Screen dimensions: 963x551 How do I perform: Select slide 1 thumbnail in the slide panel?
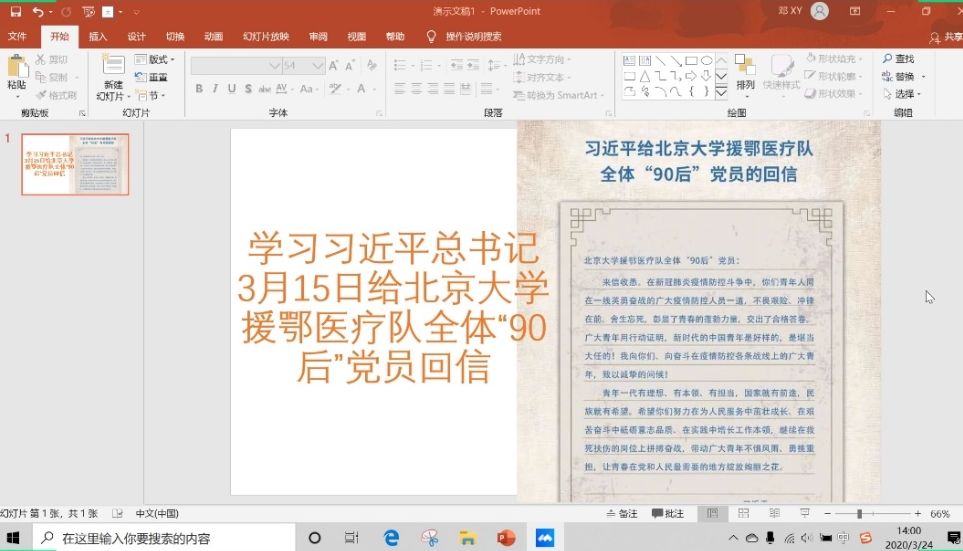click(75, 164)
